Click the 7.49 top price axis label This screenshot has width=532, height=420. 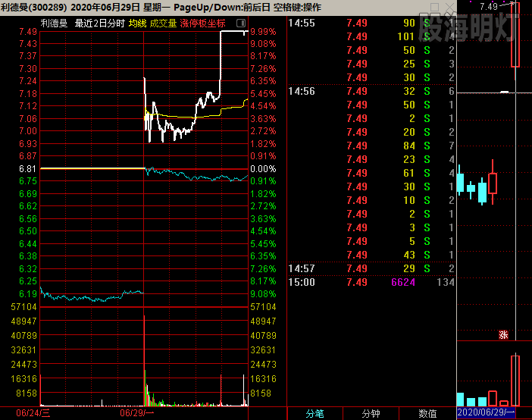(x=28, y=32)
